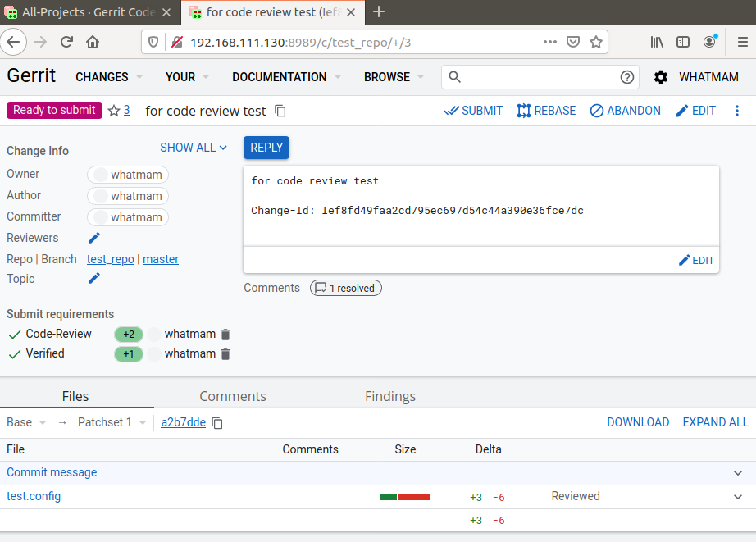756x542 pixels.
Task: Toggle Firefox sidebar icon
Action: click(683, 42)
